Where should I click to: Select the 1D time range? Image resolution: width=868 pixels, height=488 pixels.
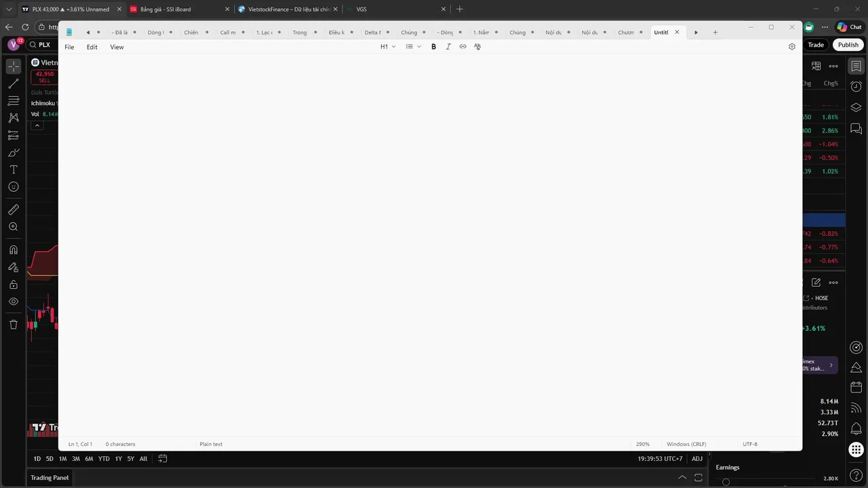point(37,459)
